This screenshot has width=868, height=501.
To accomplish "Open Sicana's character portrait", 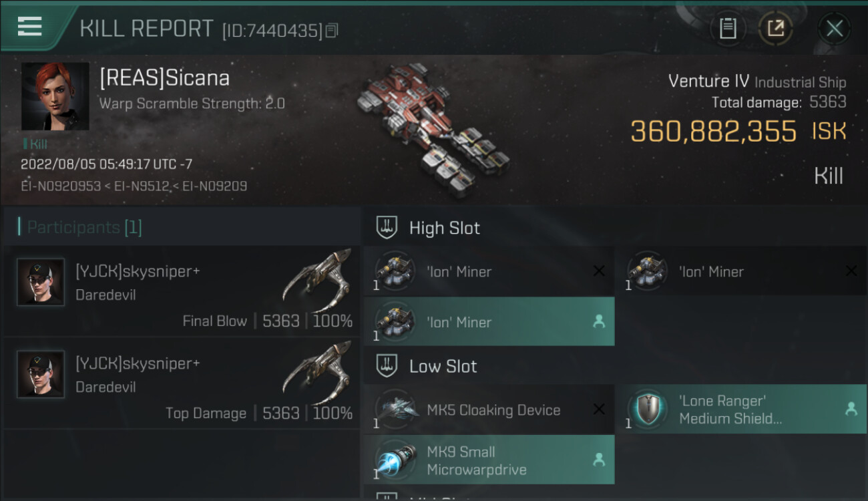I will (55, 96).
